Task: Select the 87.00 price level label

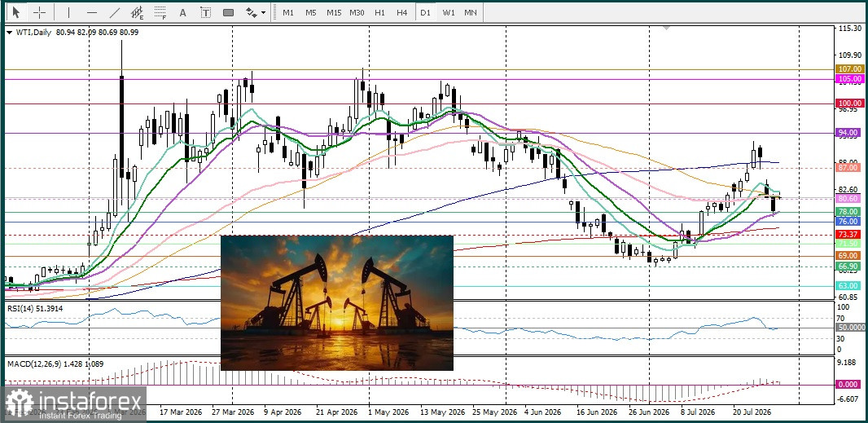Action: pos(849,167)
